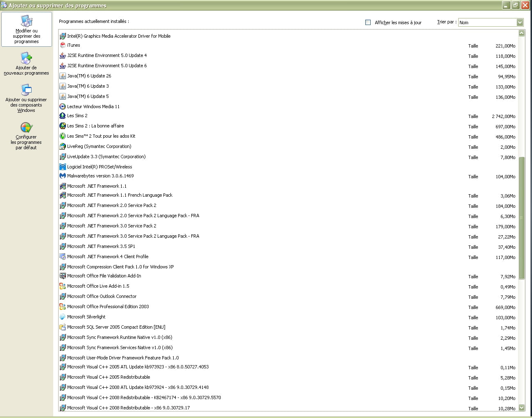The height and width of the screenshot is (418, 532).
Task: Enable 'Afficher les mises à jour' checkbox
Action: 368,23
